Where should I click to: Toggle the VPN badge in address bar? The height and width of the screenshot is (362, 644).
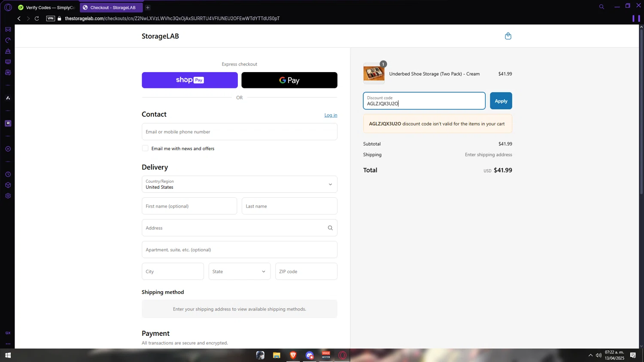51,18
